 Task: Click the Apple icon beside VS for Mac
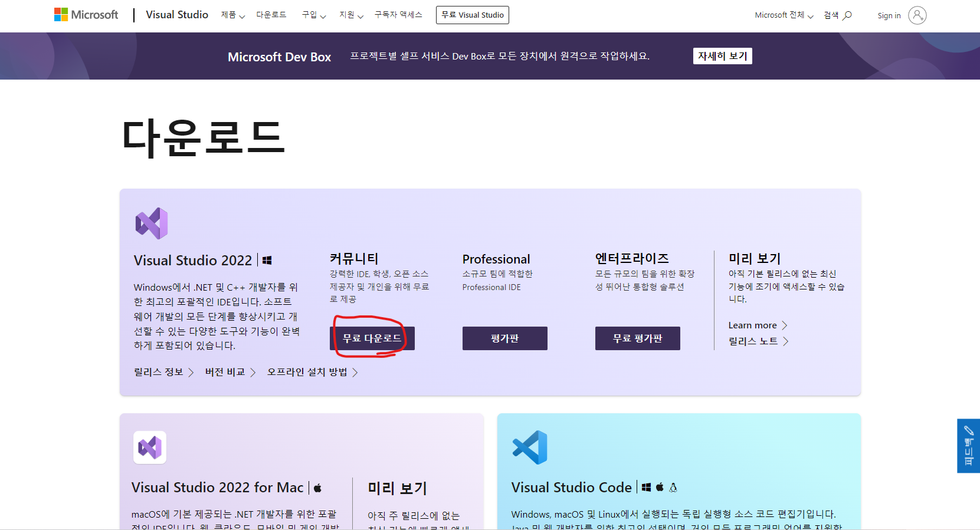tap(317, 488)
